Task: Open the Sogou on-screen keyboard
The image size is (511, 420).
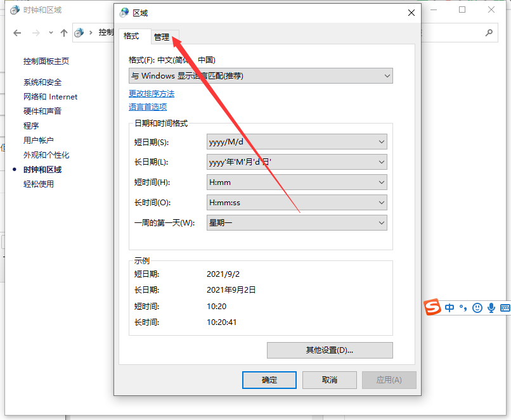Action: coord(505,307)
